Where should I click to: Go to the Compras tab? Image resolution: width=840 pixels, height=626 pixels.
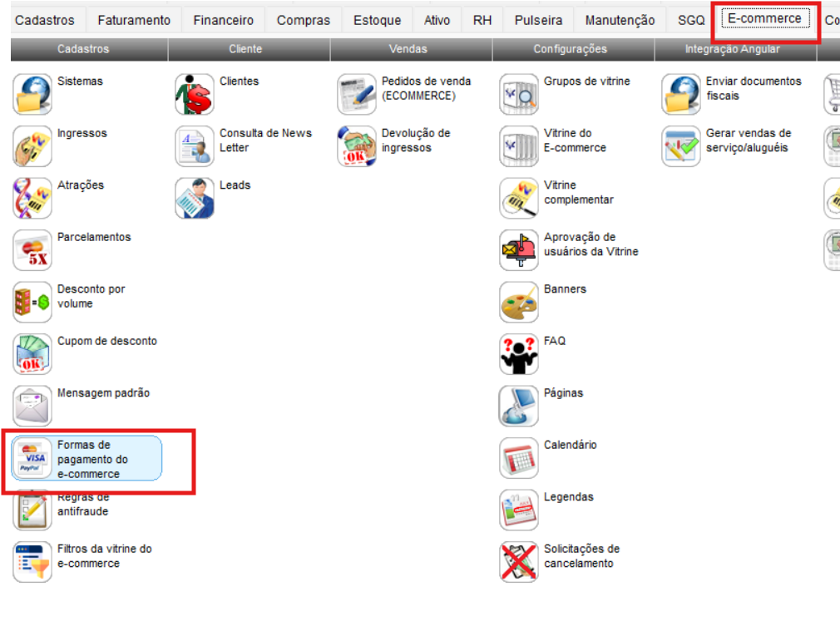tap(304, 20)
